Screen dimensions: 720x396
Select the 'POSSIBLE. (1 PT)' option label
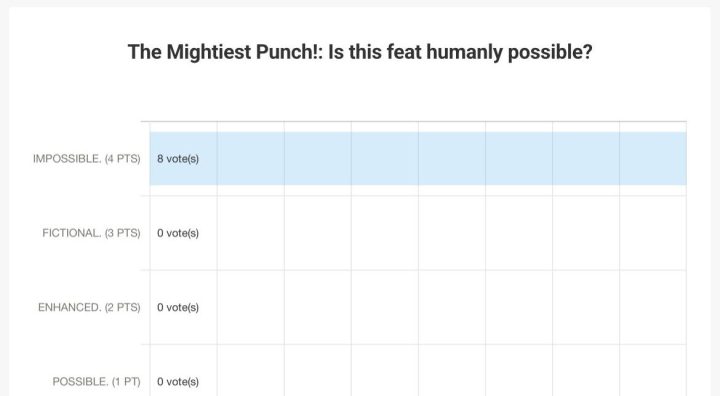(x=96, y=382)
